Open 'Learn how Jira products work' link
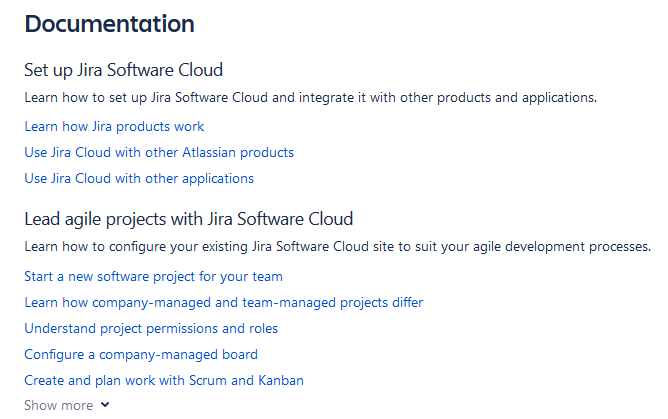This screenshot has height=419, width=668. [x=114, y=126]
